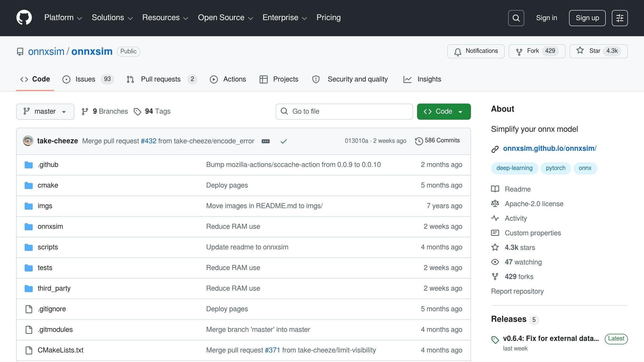Open the 586 Commits history
Screen dimensions: 644x362
(437, 141)
